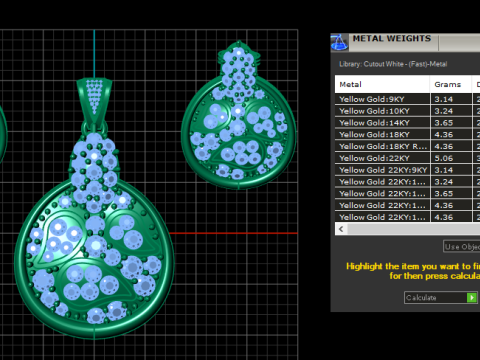The width and height of the screenshot is (480, 360).
Task: Click the green arrow beside Calculate
Action: 472,297
